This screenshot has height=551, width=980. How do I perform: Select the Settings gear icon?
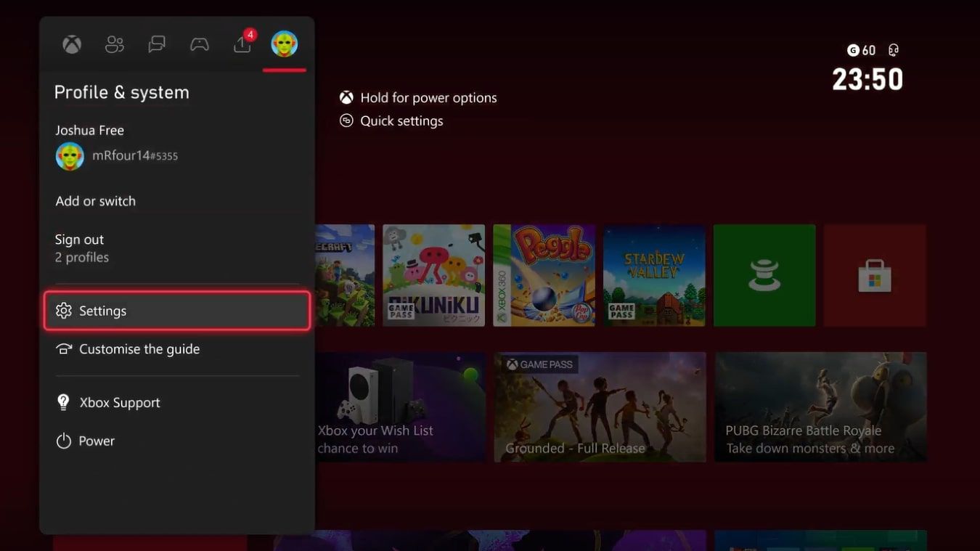(64, 310)
